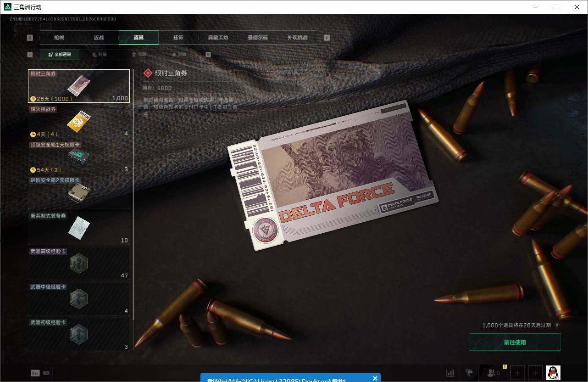Viewport: 588px width, 382px height.
Task: Select the 武器高级经验卡 item
Action: pos(79,264)
